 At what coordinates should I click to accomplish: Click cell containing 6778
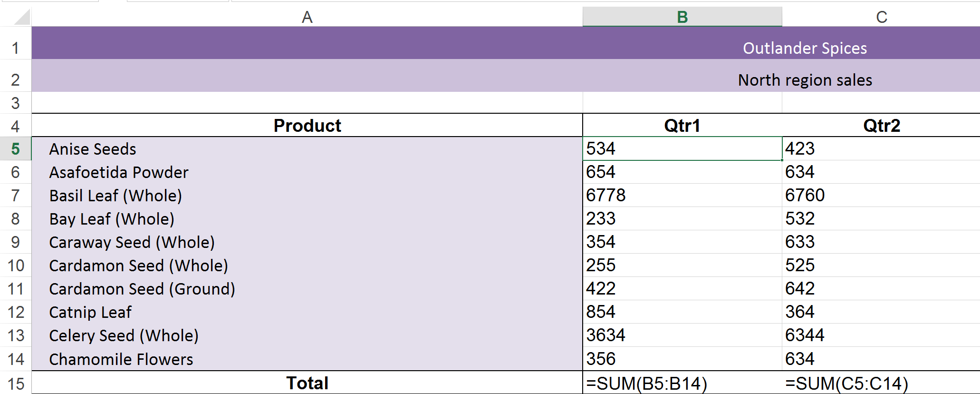coord(682,196)
